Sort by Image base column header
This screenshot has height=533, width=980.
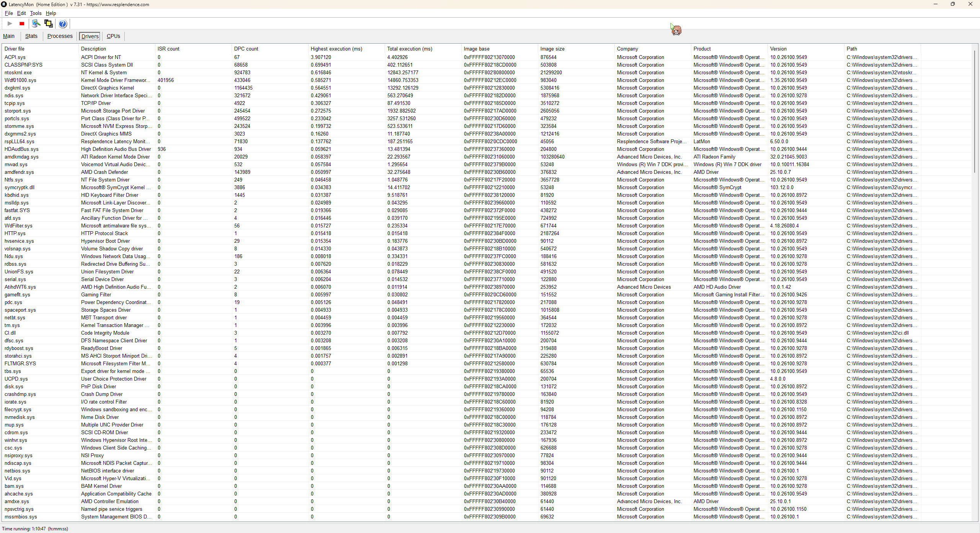[x=500, y=49]
